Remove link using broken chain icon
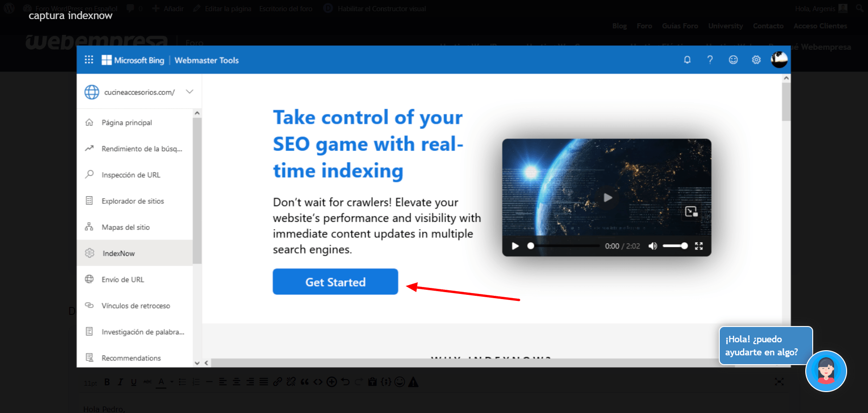 click(x=291, y=382)
